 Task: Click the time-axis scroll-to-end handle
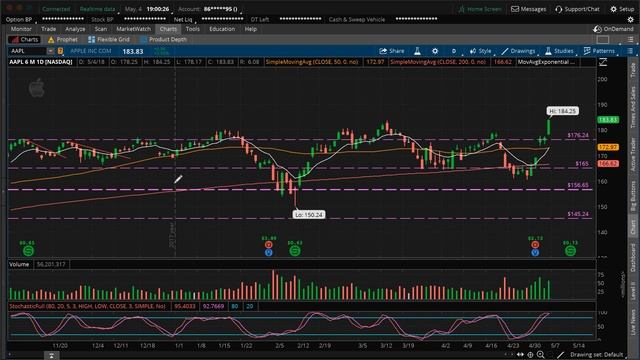tap(52, 356)
